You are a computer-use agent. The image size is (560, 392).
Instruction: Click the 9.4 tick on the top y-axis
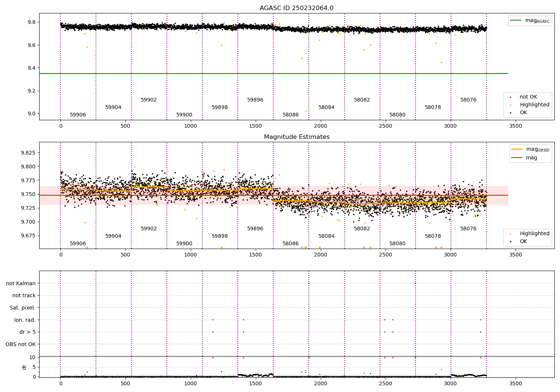[32, 68]
